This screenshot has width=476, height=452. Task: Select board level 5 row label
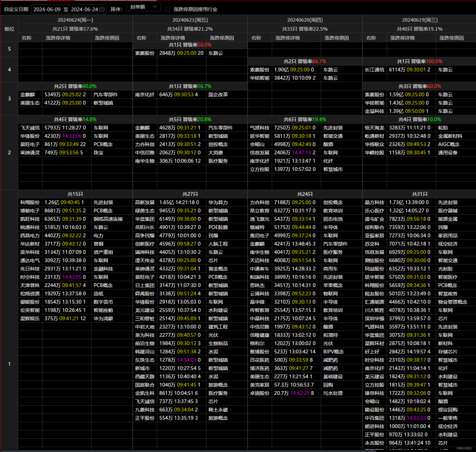(x=9, y=49)
